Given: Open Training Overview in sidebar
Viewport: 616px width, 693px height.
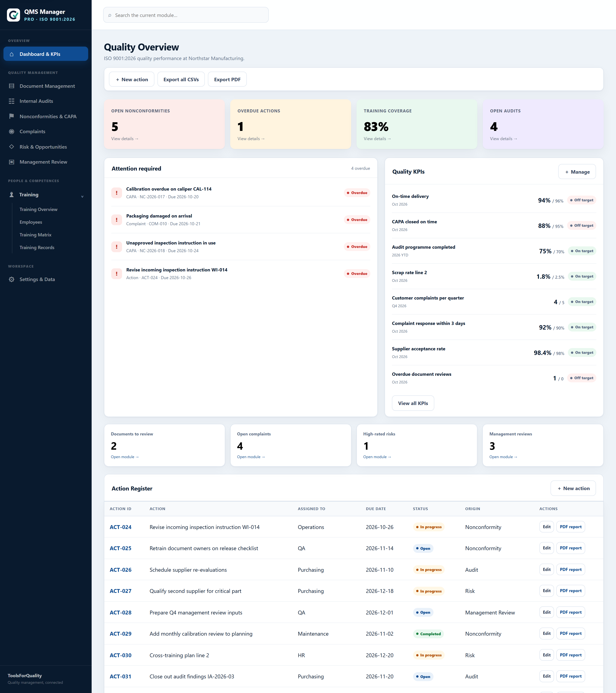Looking at the screenshot, I should pos(38,209).
